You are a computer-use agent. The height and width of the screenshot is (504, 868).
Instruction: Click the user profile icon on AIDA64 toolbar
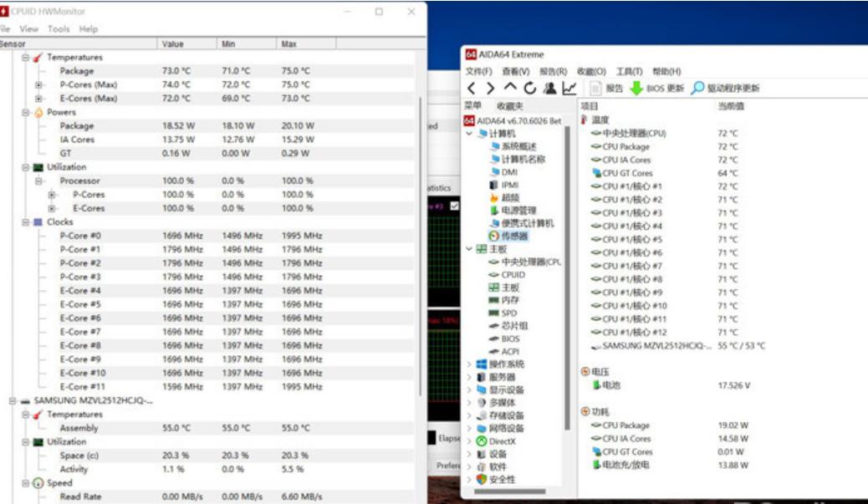pyautogui.click(x=550, y=87)
